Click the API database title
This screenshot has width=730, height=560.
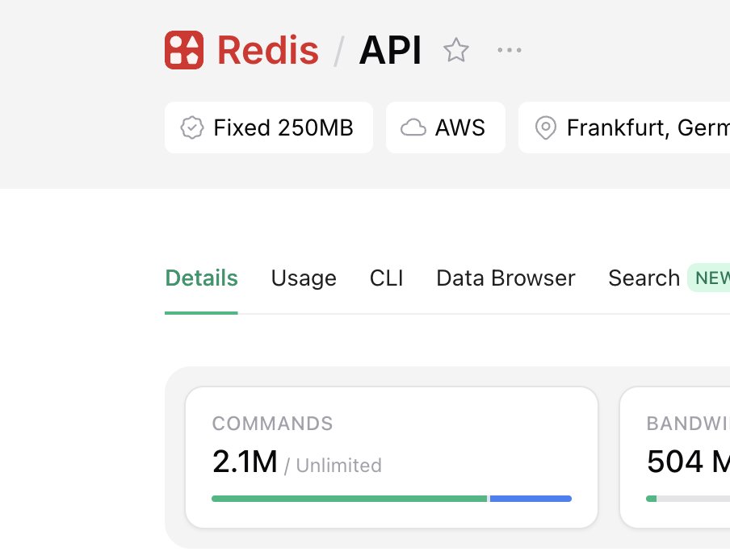390,50
